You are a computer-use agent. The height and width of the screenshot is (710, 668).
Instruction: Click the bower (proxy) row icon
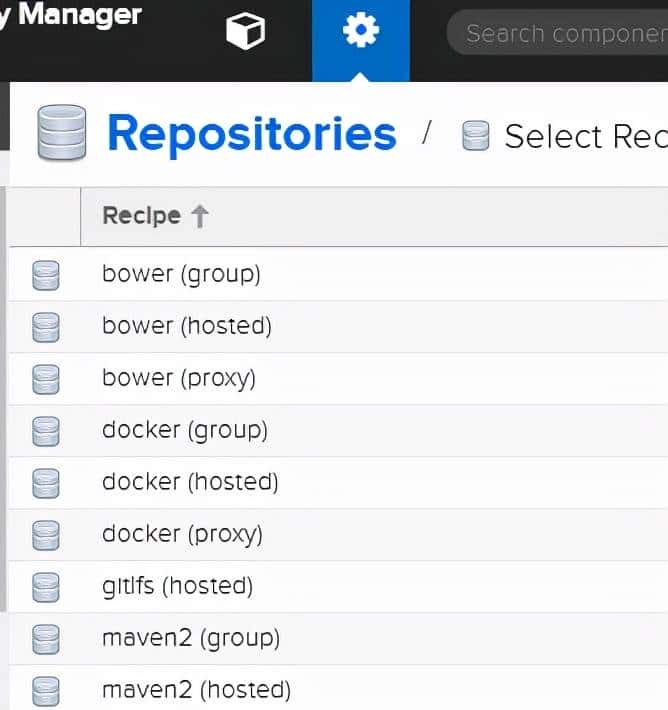pos(46,378)
